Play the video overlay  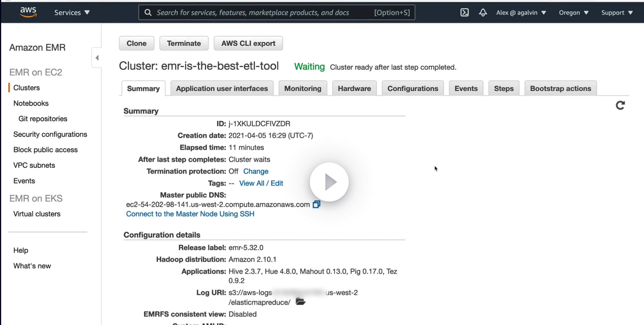click(329, 182)
